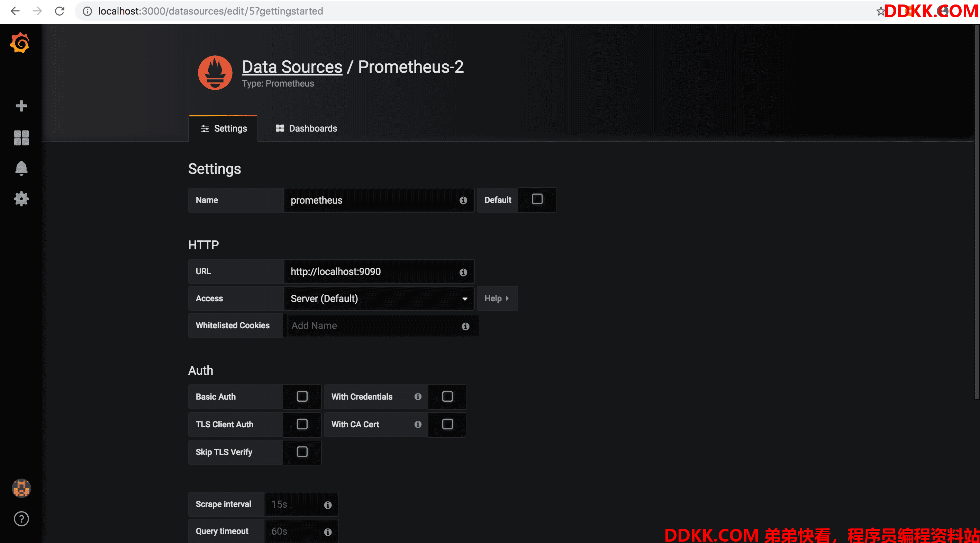Toggle the Default data source checkbox
Image resolution: width=980 pixels, height=543 pixels.
click(x=537, y=199)
